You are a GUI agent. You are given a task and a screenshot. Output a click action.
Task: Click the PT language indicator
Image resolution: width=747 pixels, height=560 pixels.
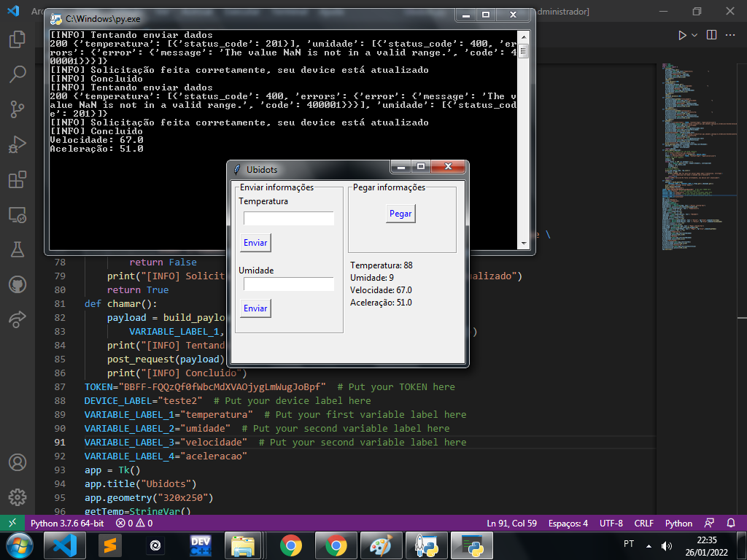(x=629, y=544)
